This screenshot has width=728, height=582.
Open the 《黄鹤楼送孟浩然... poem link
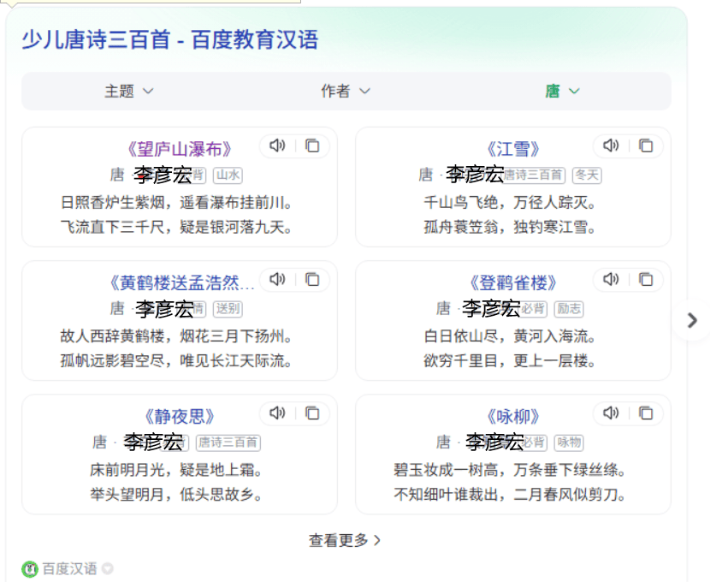tap(181, 283)
